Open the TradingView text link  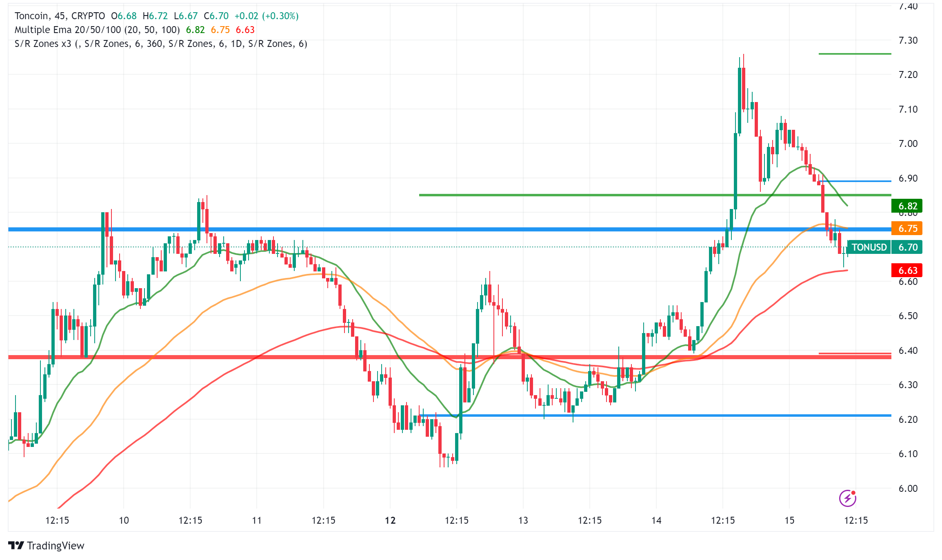coord(56,546)
